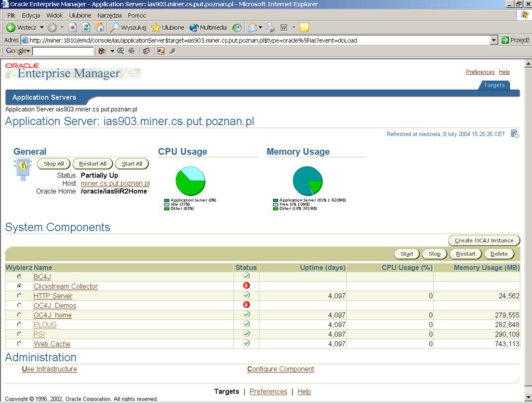Click into the Google toolbar search field
Image resolution: width=532 pixels, height=403 pixels.
(x=63, y=51)
